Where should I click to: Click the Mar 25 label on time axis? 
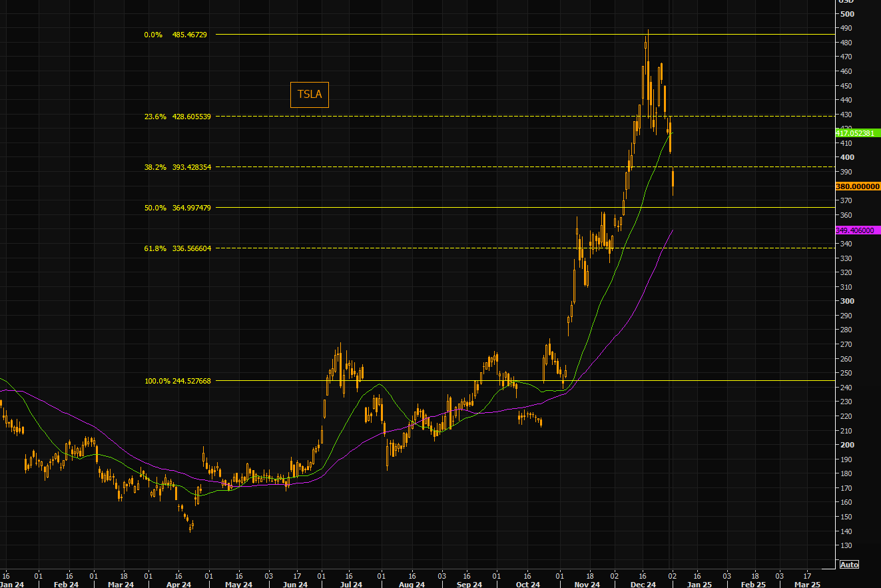807,585
